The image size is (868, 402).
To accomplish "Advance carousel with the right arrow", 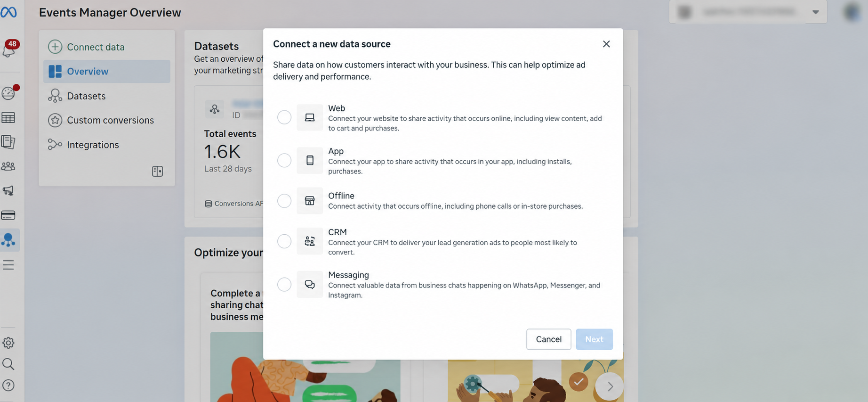I will click(610, 386).
